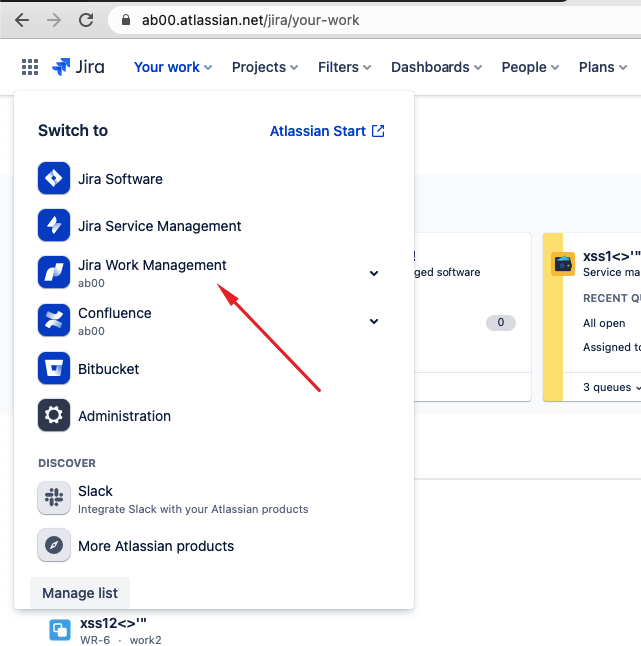This screenshot has height=646, width=641.
Task: Click the Slack icon under Discover
Action: (x=53, y=498)
